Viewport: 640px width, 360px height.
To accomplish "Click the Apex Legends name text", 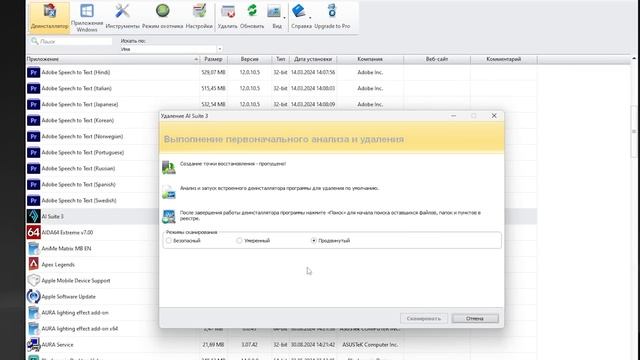I will (x=58, y=264).
